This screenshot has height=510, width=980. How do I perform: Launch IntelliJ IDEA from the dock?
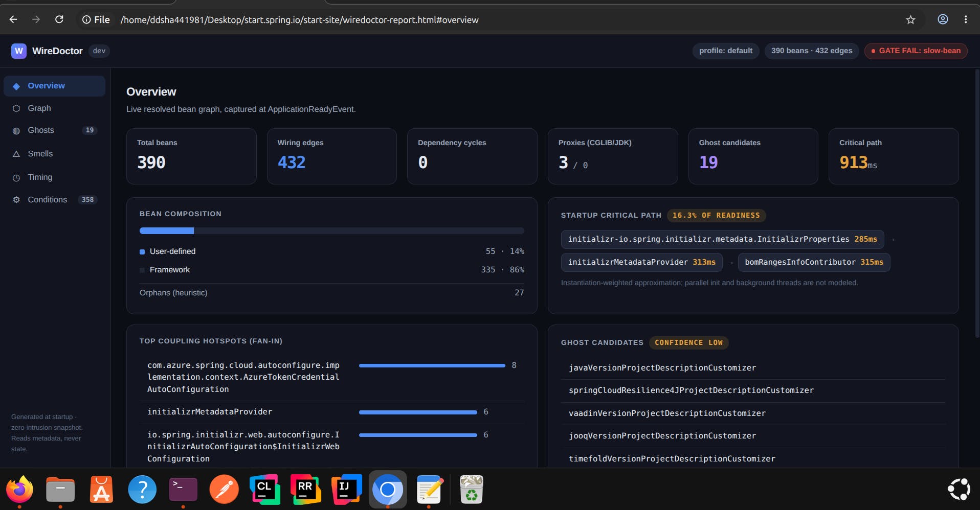point(347,490)
